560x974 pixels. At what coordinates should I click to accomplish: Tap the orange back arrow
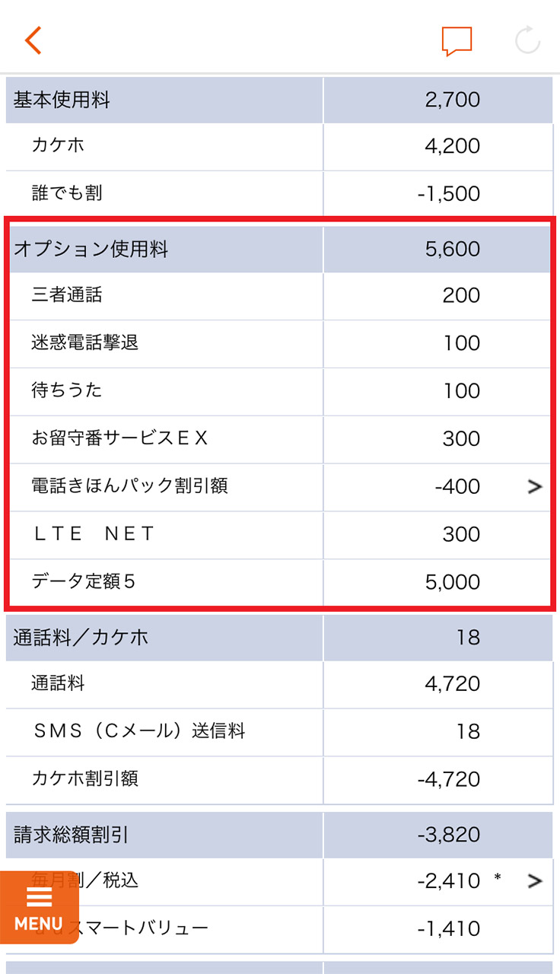[33, 40]
